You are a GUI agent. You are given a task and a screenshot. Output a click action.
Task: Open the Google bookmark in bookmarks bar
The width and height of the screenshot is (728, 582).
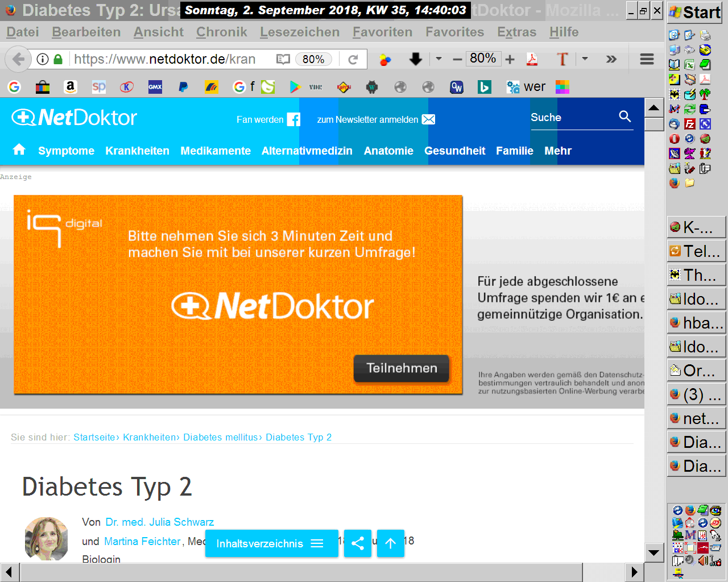[14, 87]
